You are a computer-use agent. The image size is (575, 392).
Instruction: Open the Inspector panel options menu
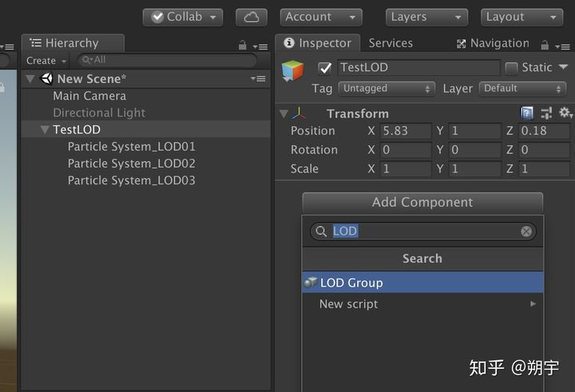click(562, 46)
